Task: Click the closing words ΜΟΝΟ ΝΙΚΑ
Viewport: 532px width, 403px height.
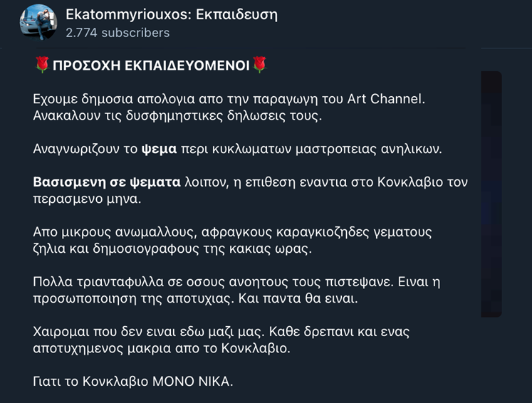Action: click(x=192, y=382)
